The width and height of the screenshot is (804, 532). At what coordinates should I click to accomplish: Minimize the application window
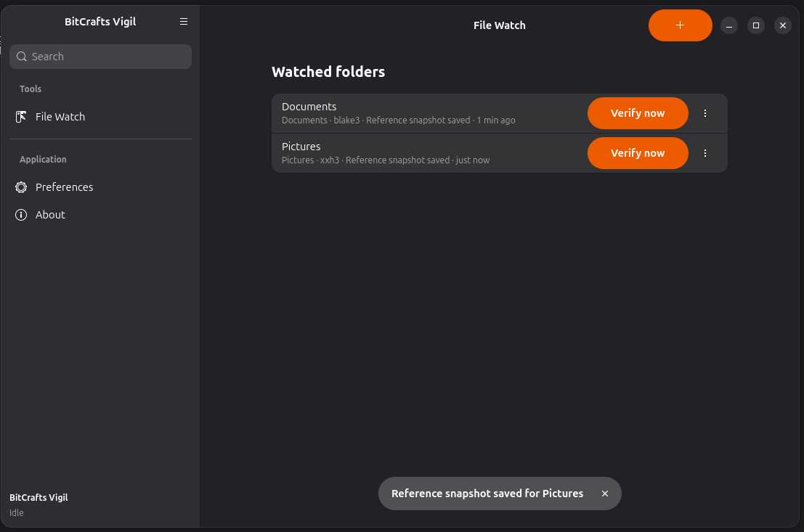pyautogui.click(x=728, y=25)
